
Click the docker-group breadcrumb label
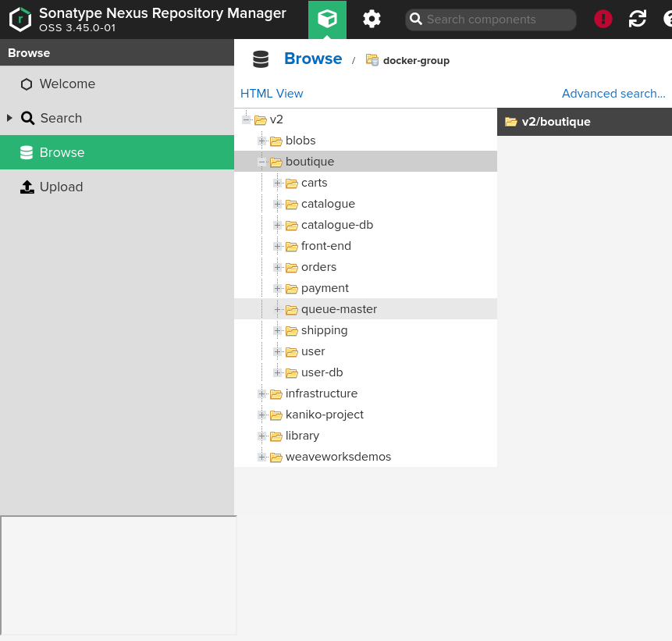click(416, 60)
